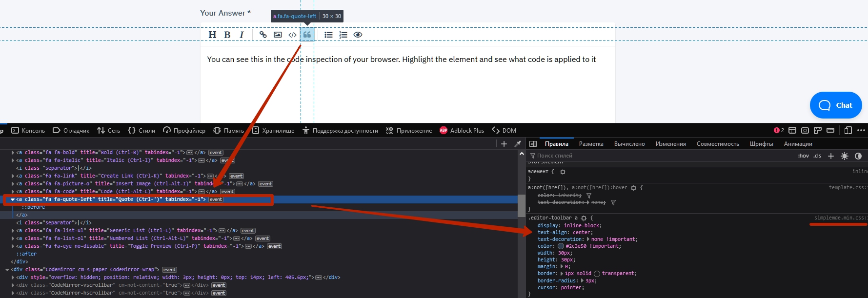
Task: Switch to the Вычислено tab
Action: pyautogui.click(x=629, y=144)
